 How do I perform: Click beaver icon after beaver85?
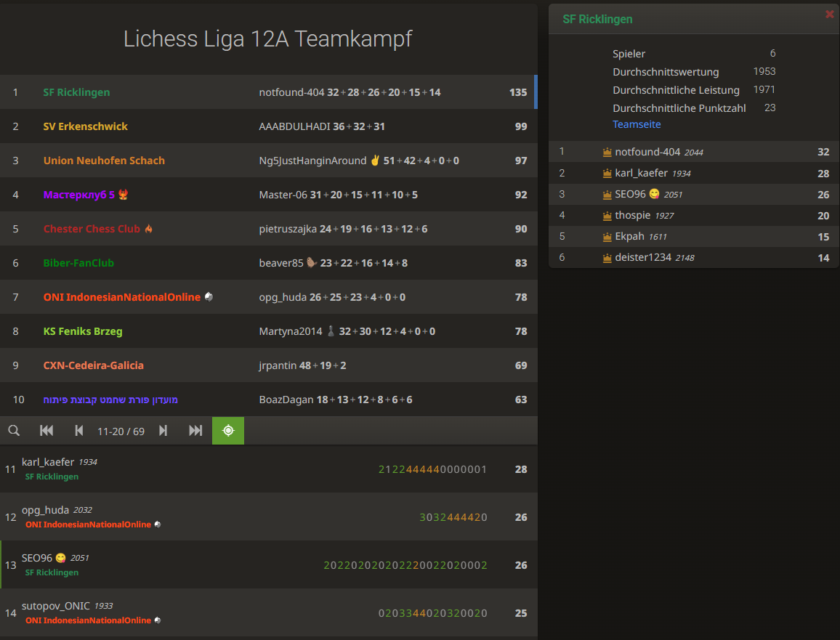[x=312, y=262]
